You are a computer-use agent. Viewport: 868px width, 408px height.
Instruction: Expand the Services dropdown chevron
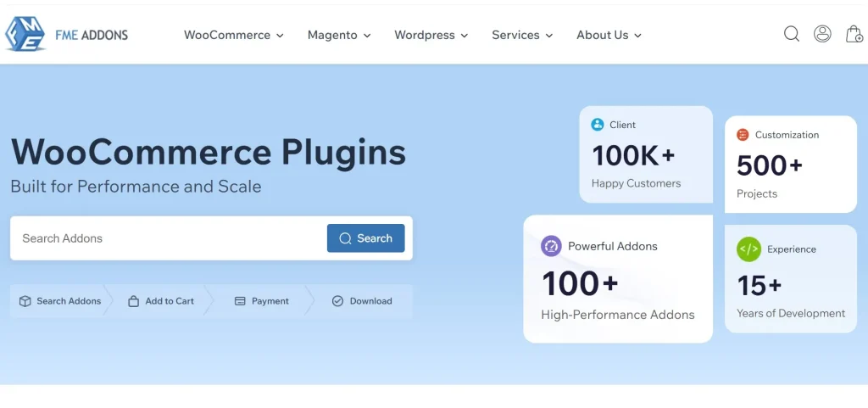click(x=549, y=36)
